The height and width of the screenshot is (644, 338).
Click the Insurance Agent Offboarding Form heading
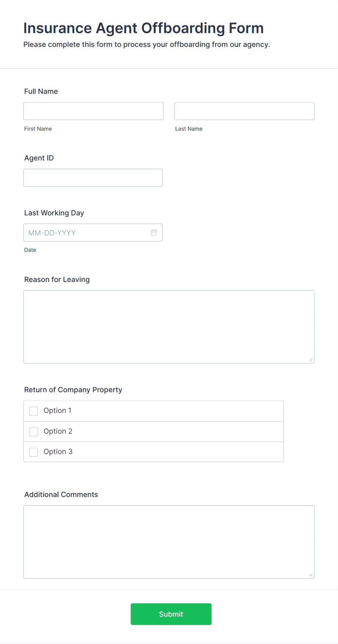tap(144, 28)
